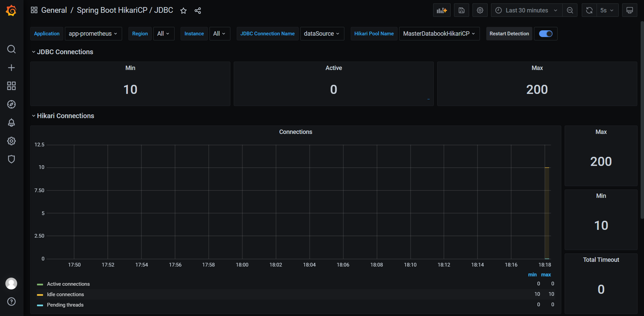Open the Hikari Pool Name dropdown
Image resolution: width=644 pixels, height=316 pixels.
(x=439, y=34)
